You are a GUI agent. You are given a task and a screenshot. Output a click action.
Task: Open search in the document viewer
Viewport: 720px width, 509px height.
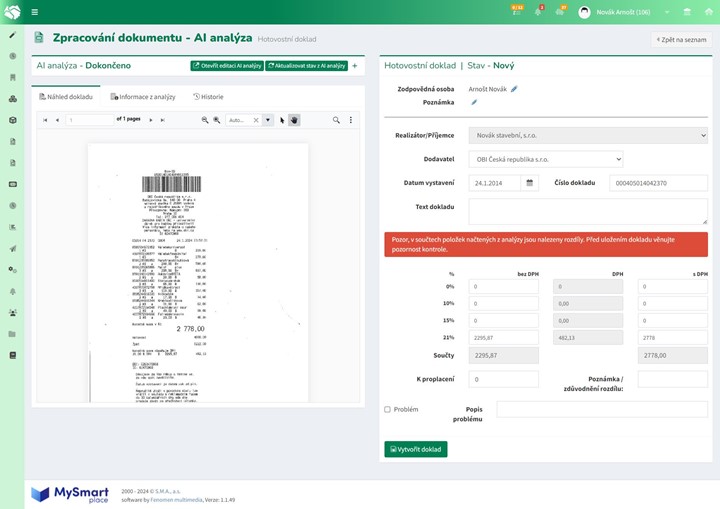pos(336,120)
